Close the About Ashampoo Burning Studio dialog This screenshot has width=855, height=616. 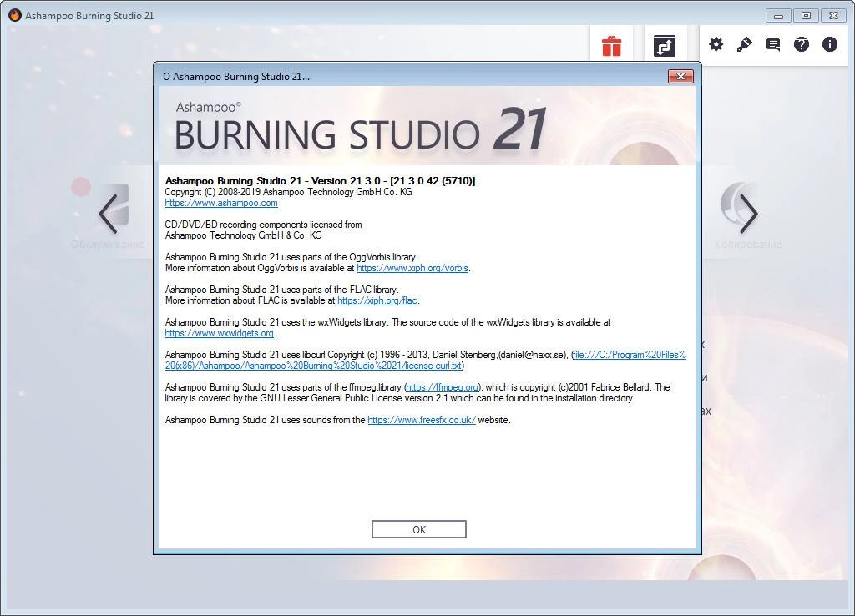point(680,76)
